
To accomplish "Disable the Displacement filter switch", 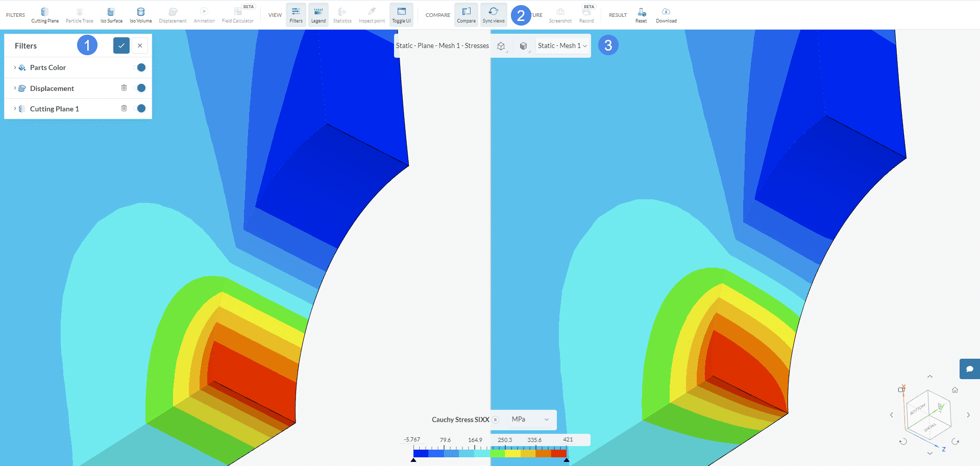I will (140, 88).
